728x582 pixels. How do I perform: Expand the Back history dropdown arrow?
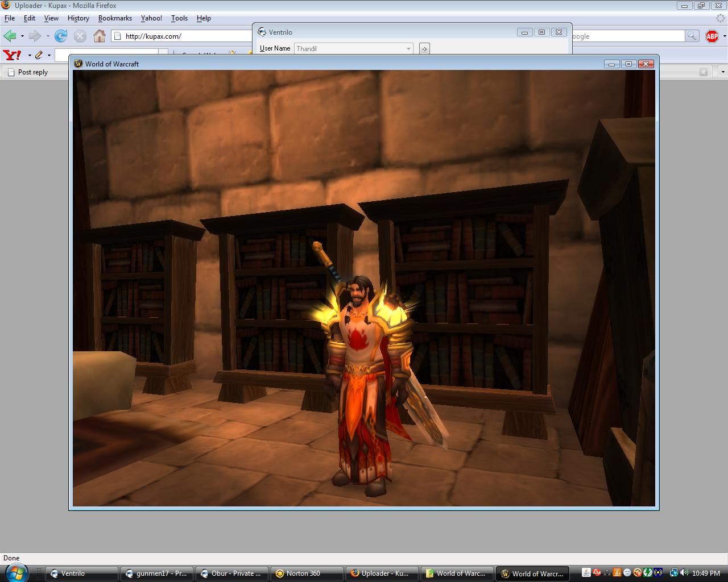pos(22,36)
